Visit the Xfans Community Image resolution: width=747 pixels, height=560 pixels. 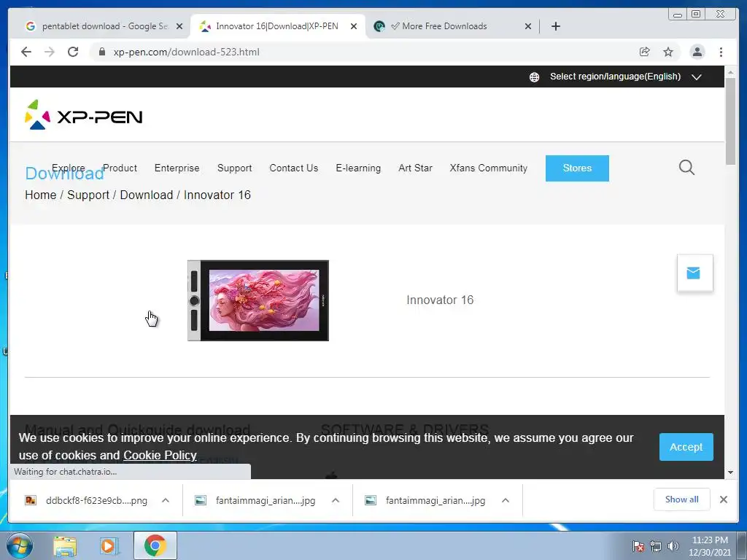coord(488,168)
